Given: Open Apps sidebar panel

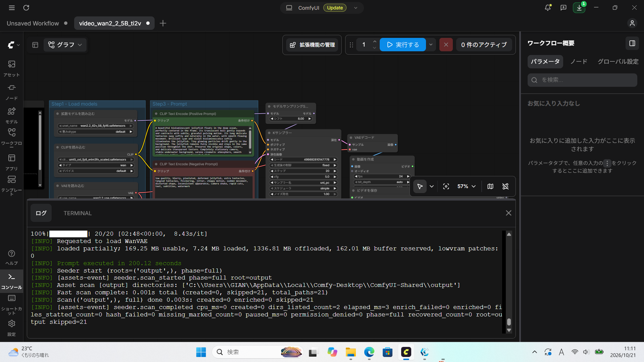Looking at the screenshot, I should coord(12,162).
